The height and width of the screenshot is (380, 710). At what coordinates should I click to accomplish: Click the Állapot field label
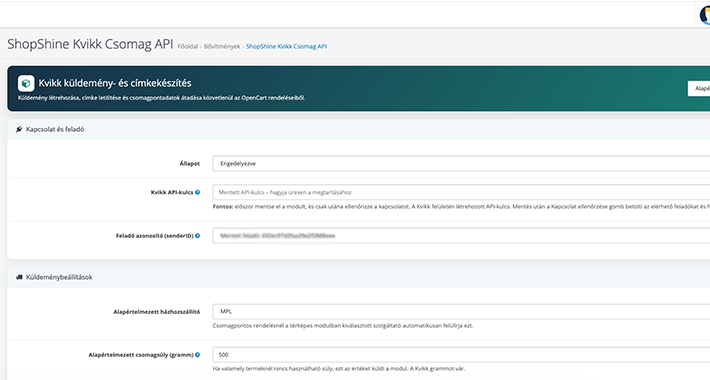(190, 164)
